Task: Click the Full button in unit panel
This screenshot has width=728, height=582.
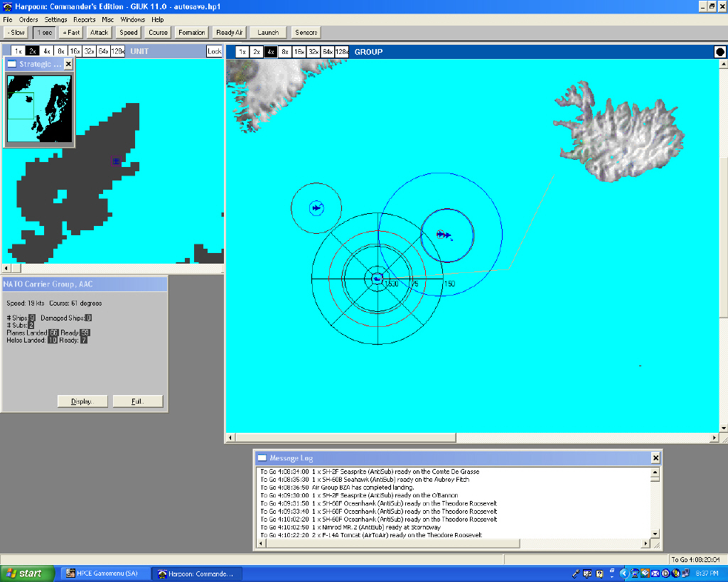Action: (x=138, y=402)
